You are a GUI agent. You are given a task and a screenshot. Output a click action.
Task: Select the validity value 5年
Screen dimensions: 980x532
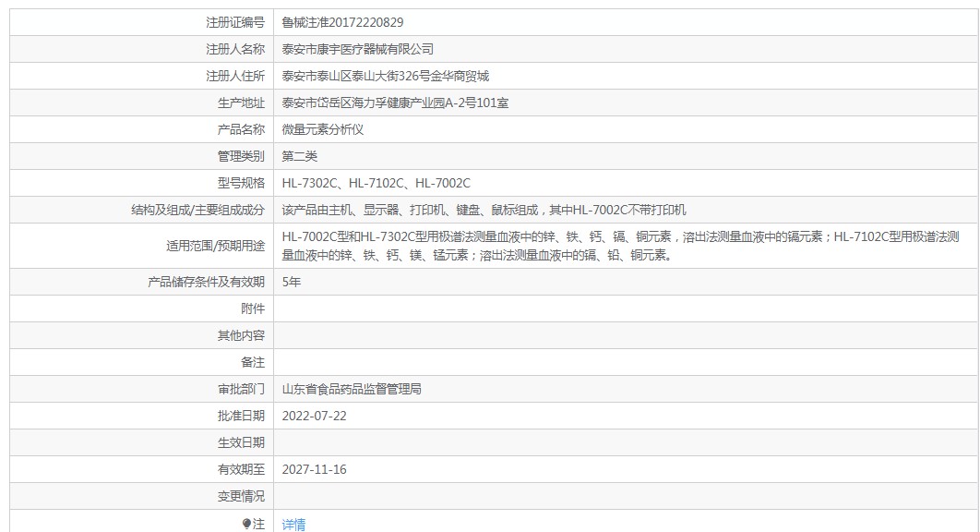(292, 283)
